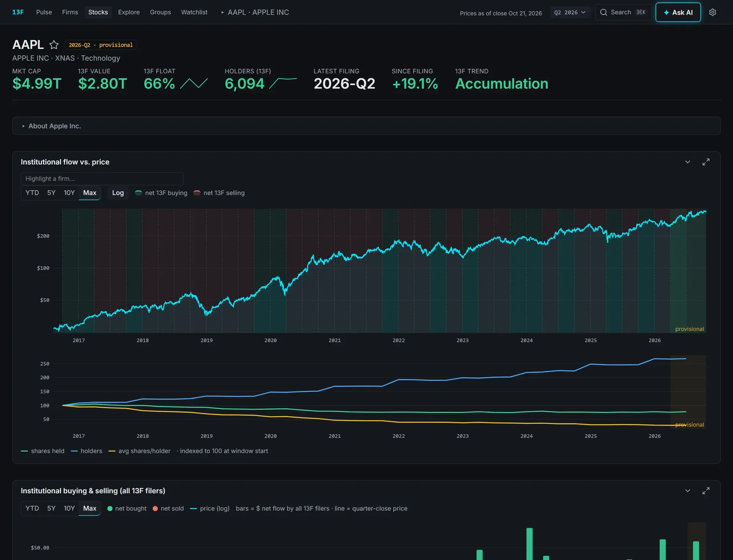The height and width of the screenshot is (560, 733).
Task: Click the provisional label on price chart
Action: [x=689, y=329]
